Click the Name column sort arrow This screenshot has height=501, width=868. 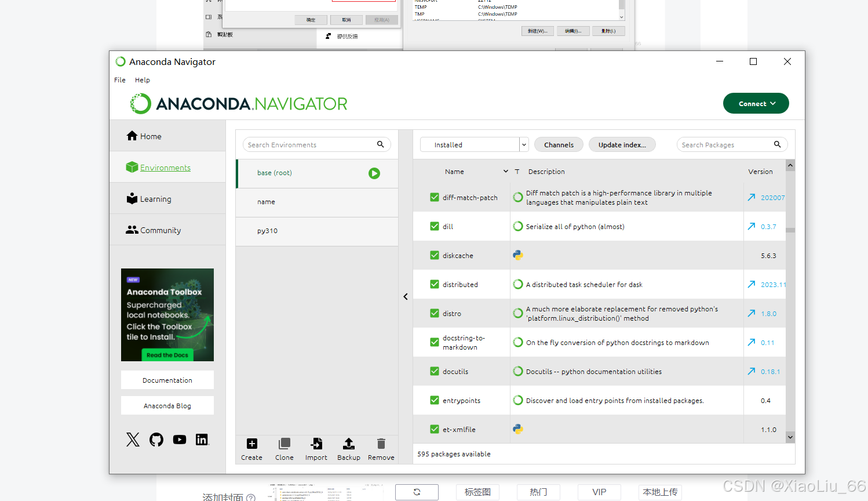coord(506,172)
